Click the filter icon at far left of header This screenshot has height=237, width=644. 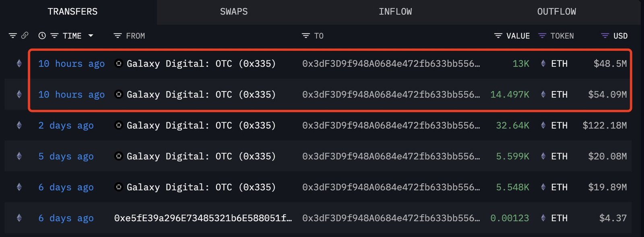(13, 36)
